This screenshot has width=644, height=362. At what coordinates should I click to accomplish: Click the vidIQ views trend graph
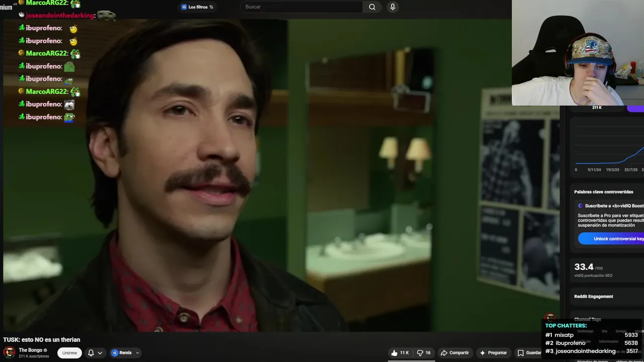[609, 147]
